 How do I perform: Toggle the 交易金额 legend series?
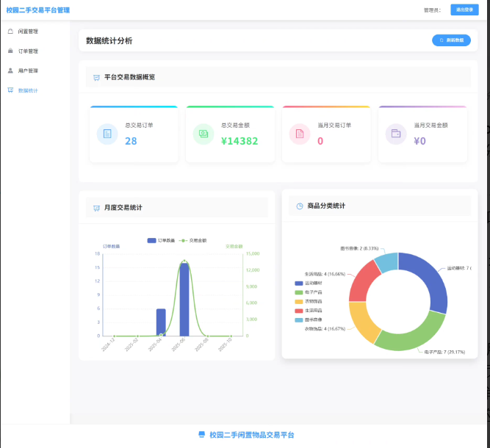pos(192,240)
